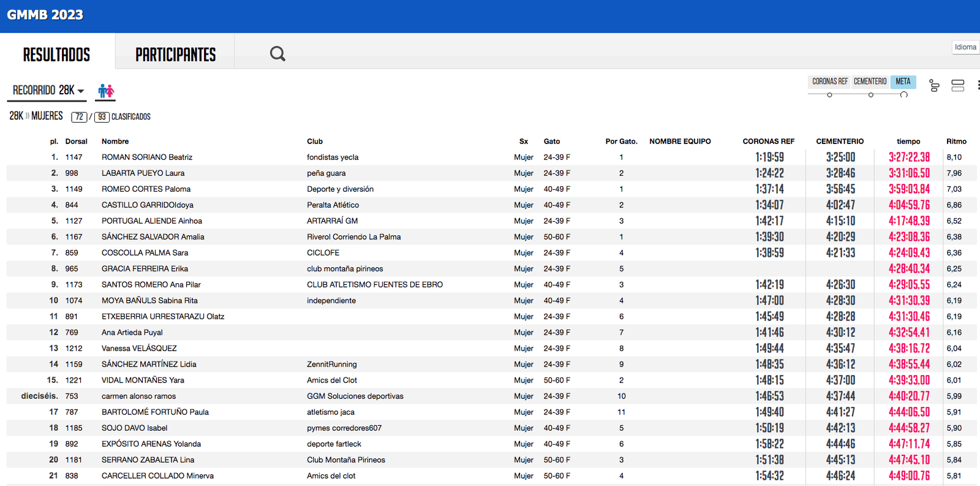
Task: Select the row for LABARTA PUEYO Laura
Action: tap(143, 173)
